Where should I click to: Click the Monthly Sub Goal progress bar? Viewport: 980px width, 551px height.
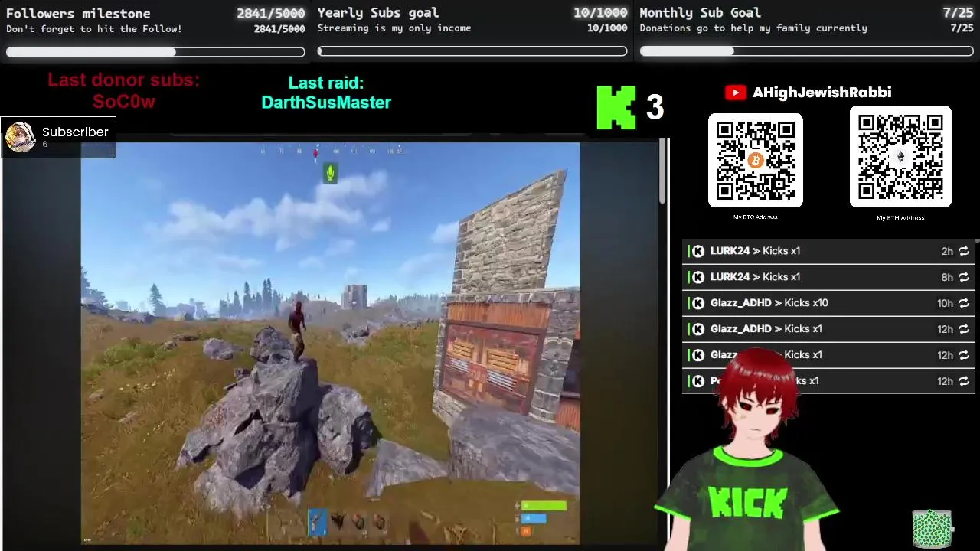[806, 51]
